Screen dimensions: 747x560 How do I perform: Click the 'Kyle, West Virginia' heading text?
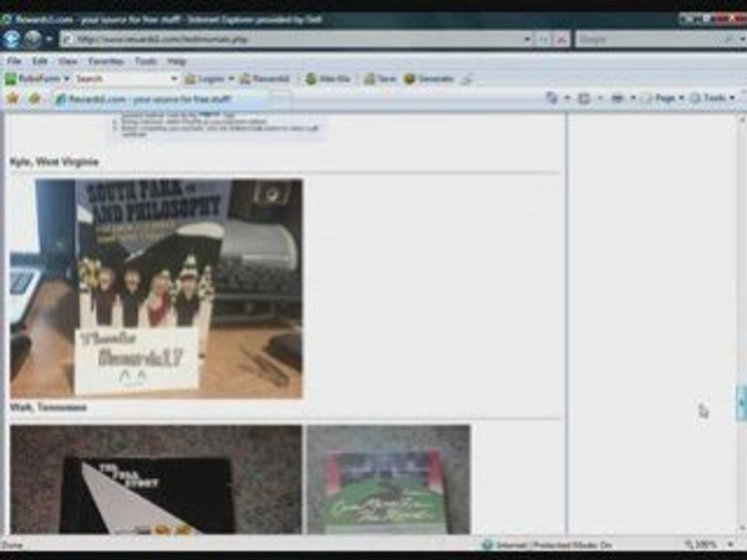tap(54, 162)
